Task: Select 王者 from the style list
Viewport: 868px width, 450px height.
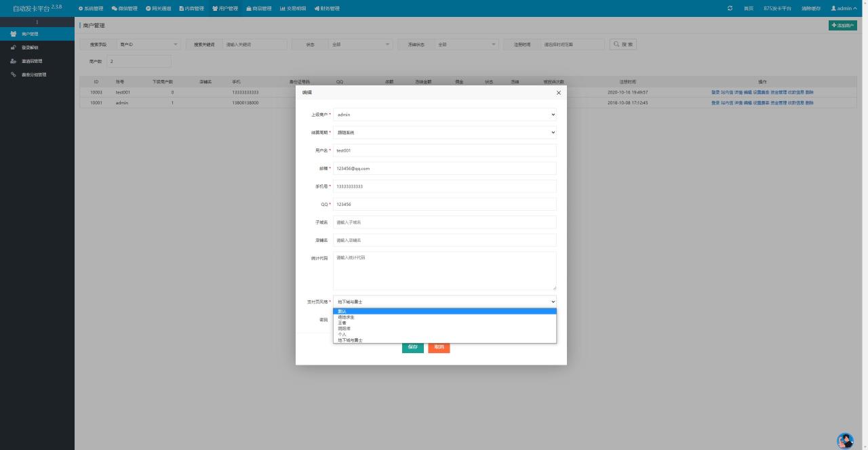Action: pos(445,323)
